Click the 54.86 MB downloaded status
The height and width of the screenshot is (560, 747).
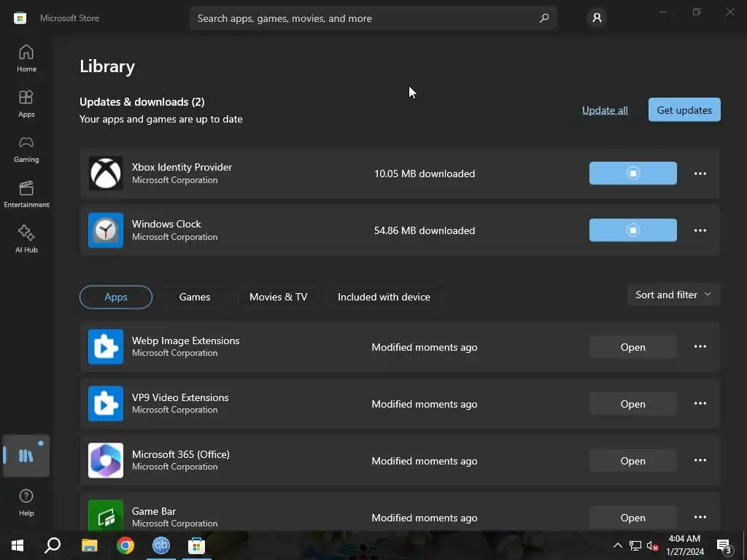pyautogui.click(x=425, y=230)
